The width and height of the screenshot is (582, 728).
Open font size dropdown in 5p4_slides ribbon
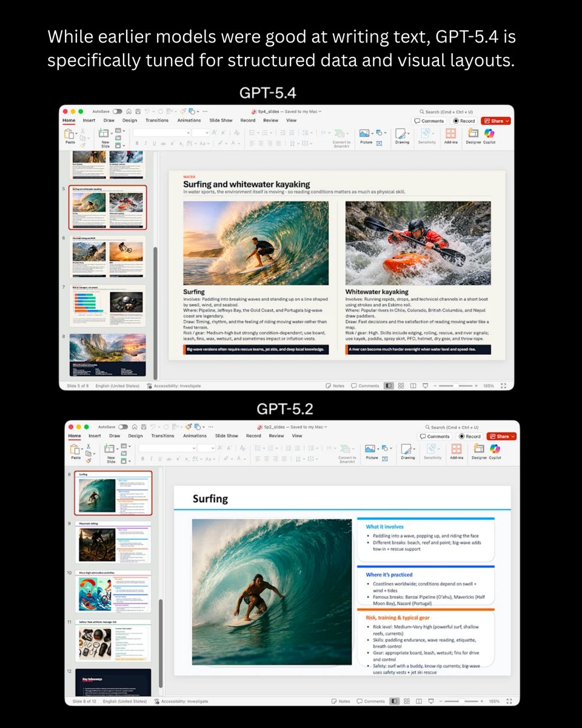(x=206, y=132)
